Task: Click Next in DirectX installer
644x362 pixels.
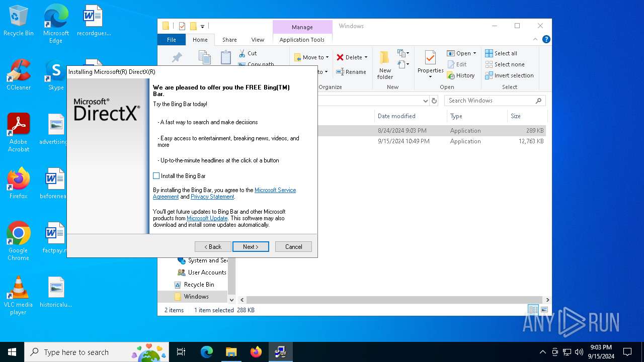Action: pos(251,247)
